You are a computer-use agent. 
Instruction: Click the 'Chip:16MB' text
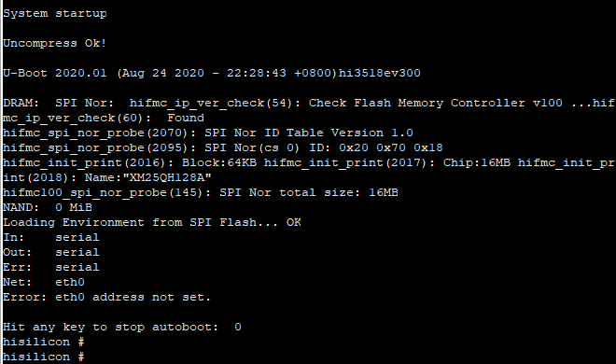(x=477, y=162)
